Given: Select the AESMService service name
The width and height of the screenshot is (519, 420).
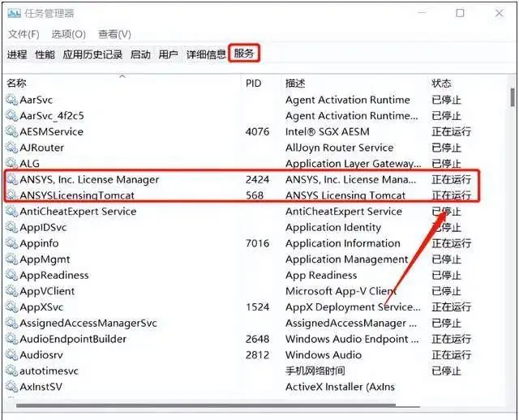Looking at the screenshot, I should click(51, 131).
